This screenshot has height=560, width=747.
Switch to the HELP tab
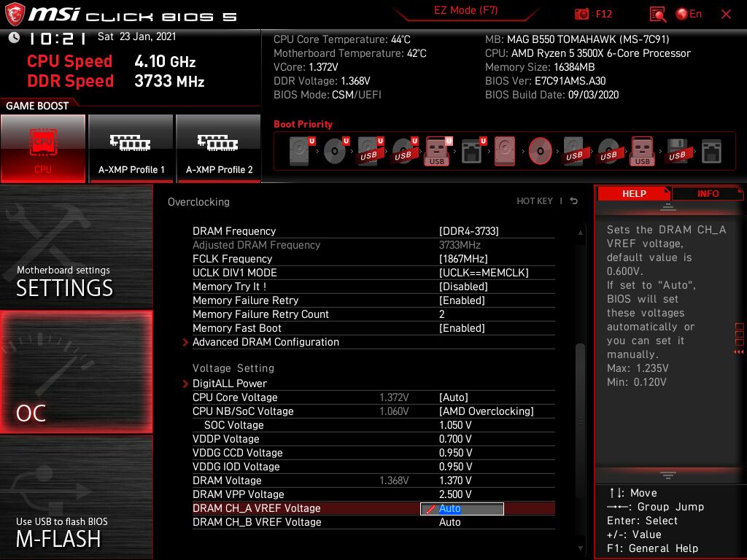click(x=634, y=193)
